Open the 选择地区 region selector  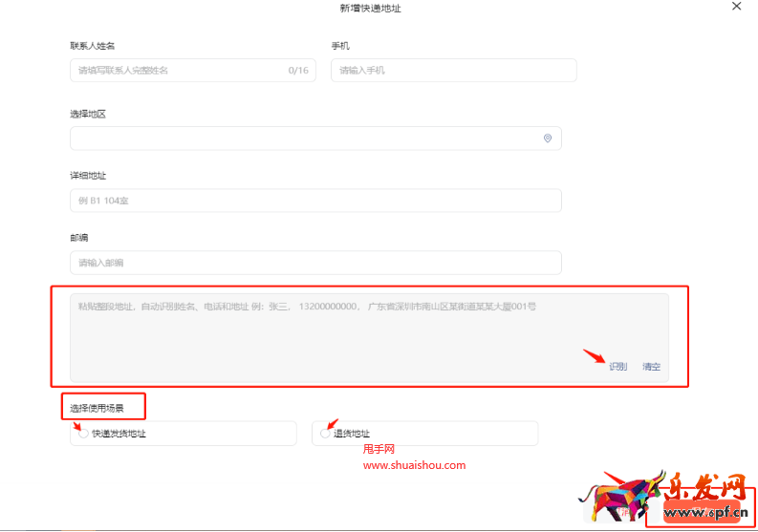(x=306, y=138)
